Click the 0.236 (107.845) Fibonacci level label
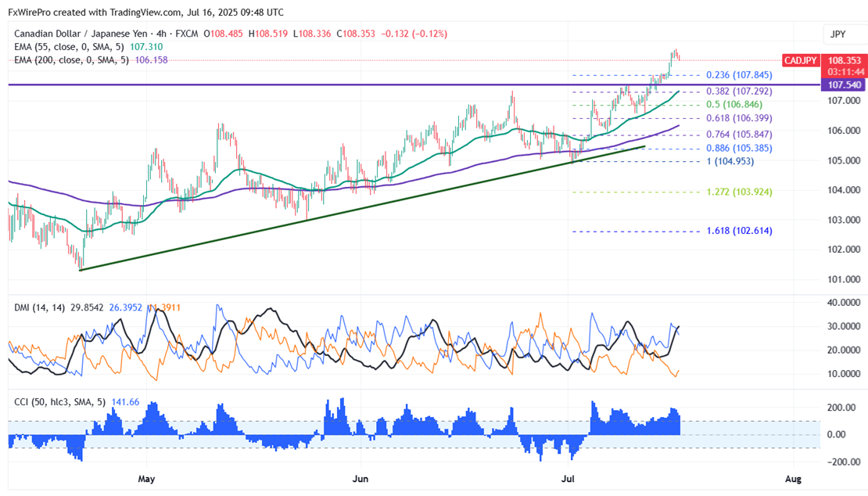This screenshot has height=496, width=868. [x=739, y=75]
